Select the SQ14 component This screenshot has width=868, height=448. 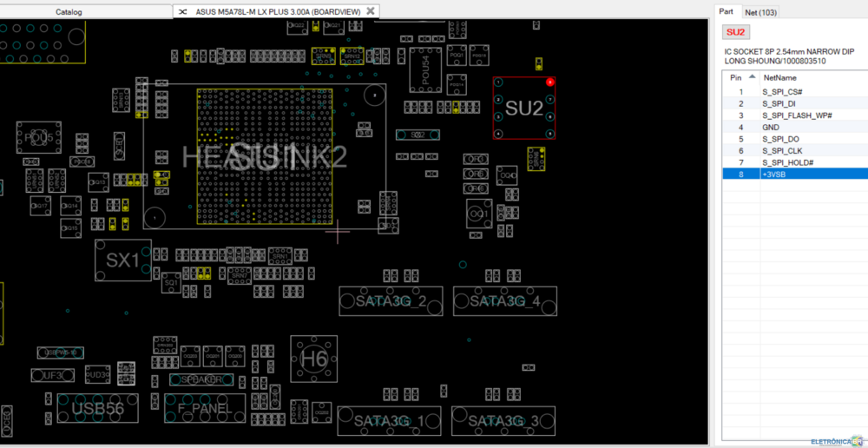pos(71,206)
